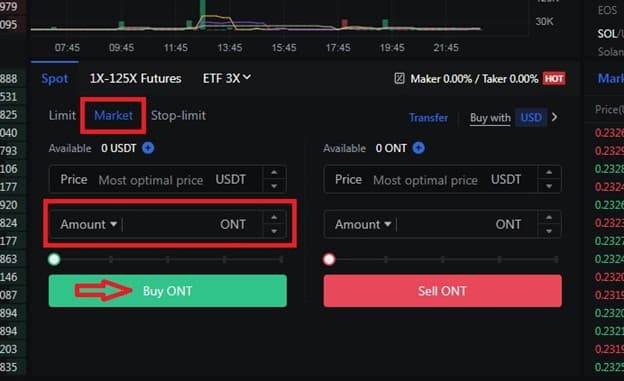Click the arrow right of the USD badge
This screenshot has height=381, width=624.
[554, 117]
